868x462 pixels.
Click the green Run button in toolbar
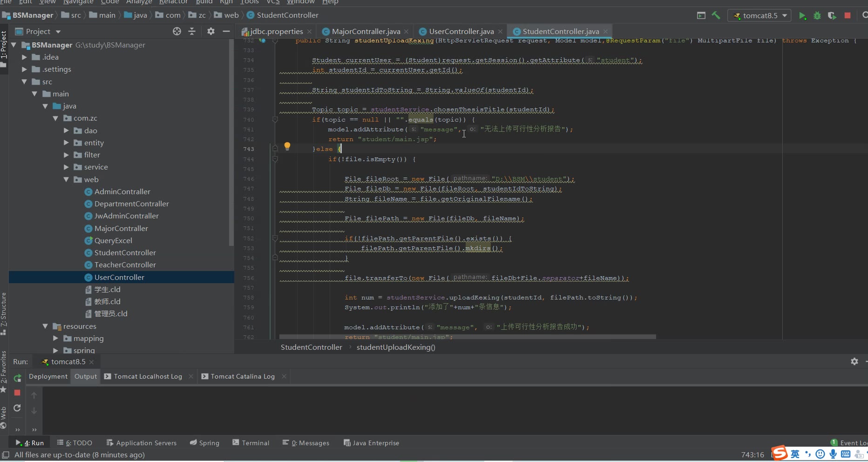click(x=802, y=15)
